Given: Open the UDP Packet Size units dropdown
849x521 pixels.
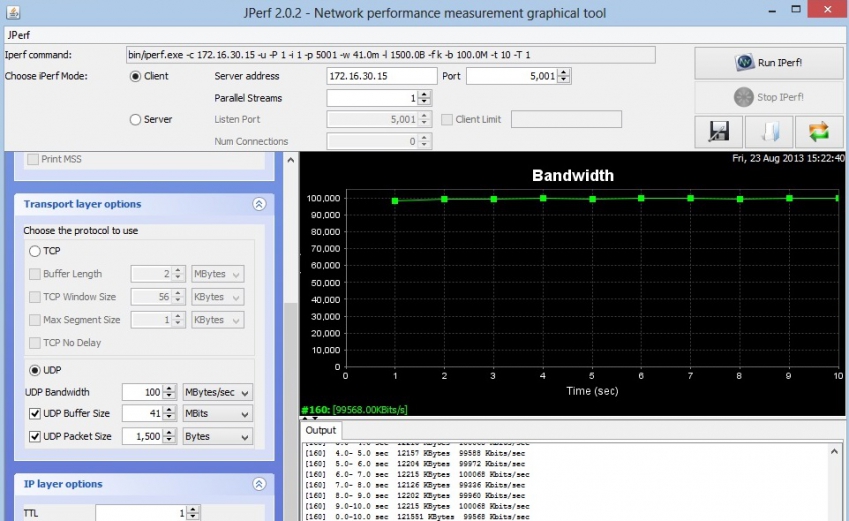Looking at the screenshot, I should point(217,437).
